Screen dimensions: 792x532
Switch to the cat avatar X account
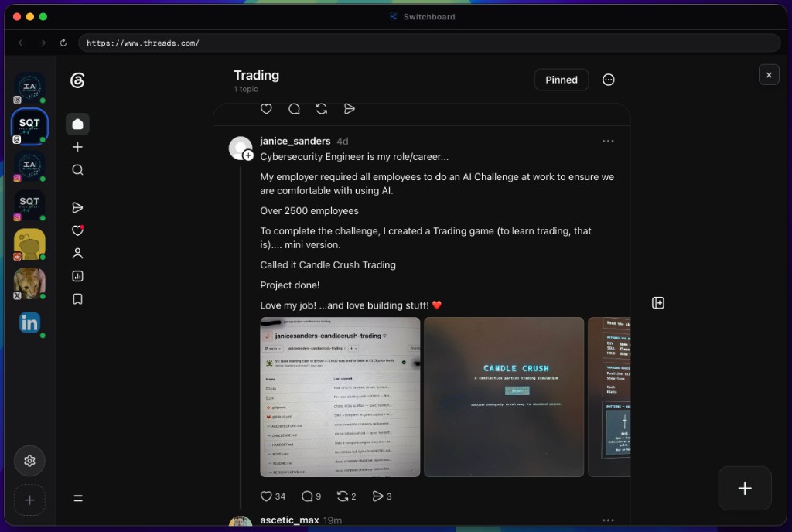(29, 284)
